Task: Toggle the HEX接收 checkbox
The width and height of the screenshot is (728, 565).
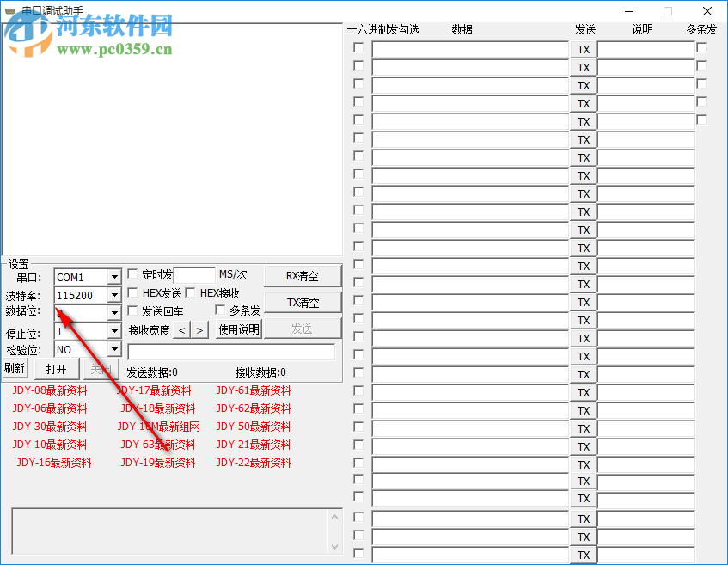Action: coord(190,292)
